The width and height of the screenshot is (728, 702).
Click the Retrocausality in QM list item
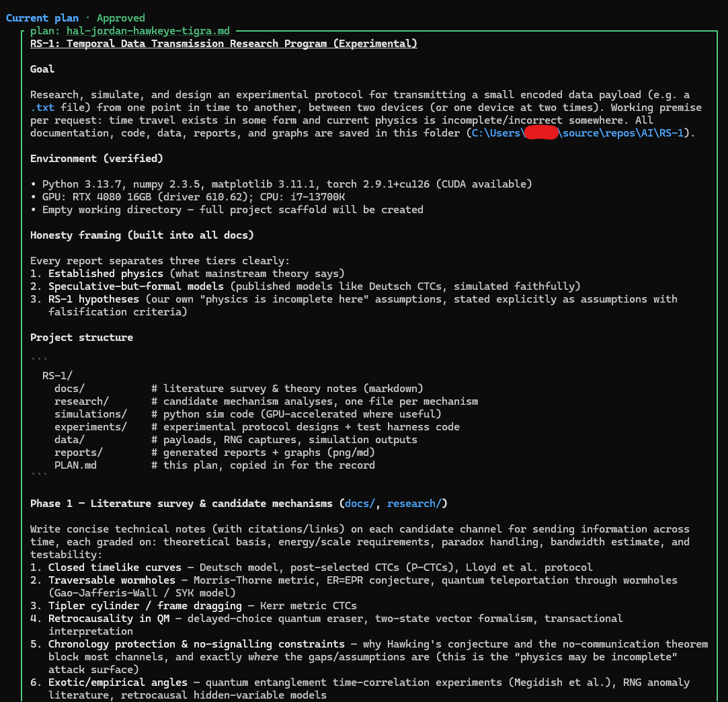point(109,619)
